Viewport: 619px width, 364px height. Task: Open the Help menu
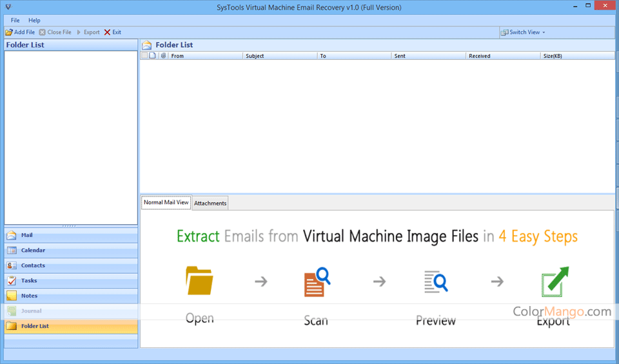[34, 21]
